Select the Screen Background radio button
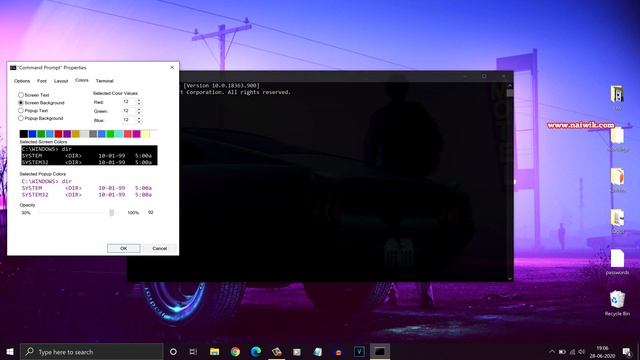640x360 pixels. [21, 102]
